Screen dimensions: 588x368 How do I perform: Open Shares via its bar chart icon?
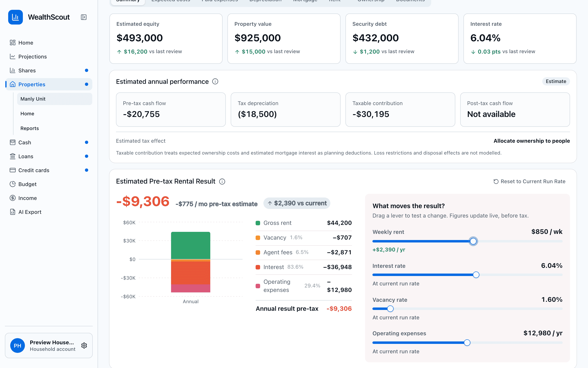click(x=13, y=70)
